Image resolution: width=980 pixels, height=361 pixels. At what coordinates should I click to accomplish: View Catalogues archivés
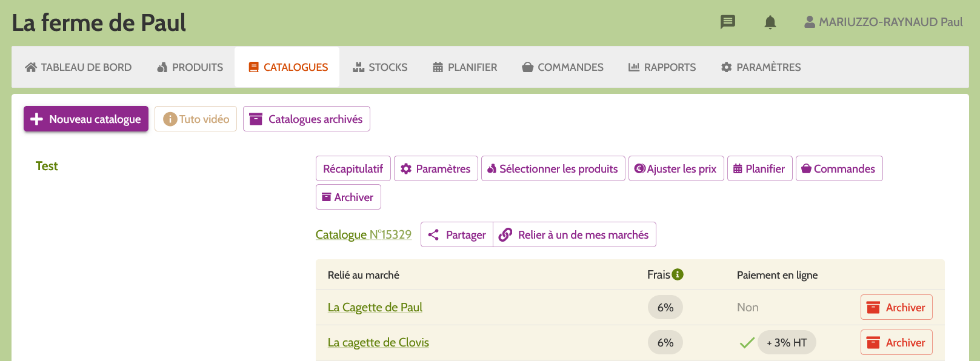(307, 119)
